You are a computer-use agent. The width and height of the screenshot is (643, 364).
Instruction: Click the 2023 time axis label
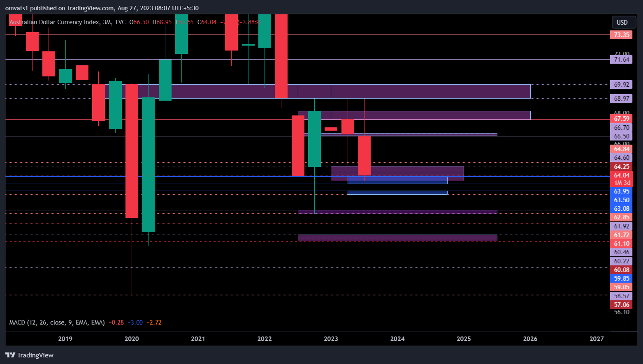(x=331, y=339)
